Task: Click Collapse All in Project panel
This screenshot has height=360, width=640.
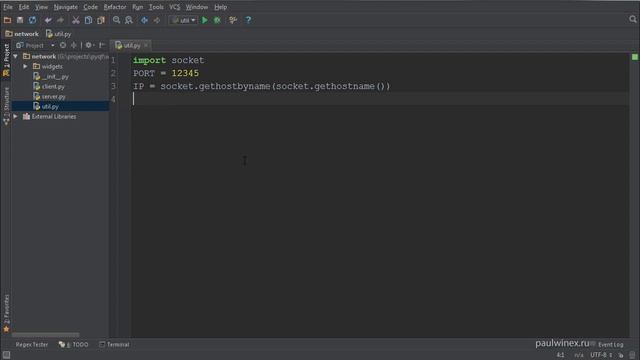Action: pyautogui.click(x=74, y=45)
